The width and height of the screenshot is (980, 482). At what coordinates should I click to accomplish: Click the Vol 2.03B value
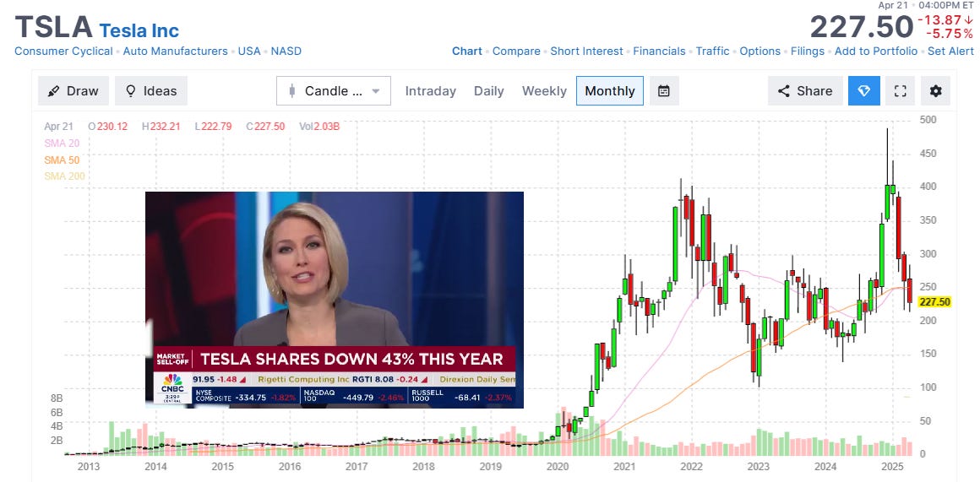tap(319, 127)
